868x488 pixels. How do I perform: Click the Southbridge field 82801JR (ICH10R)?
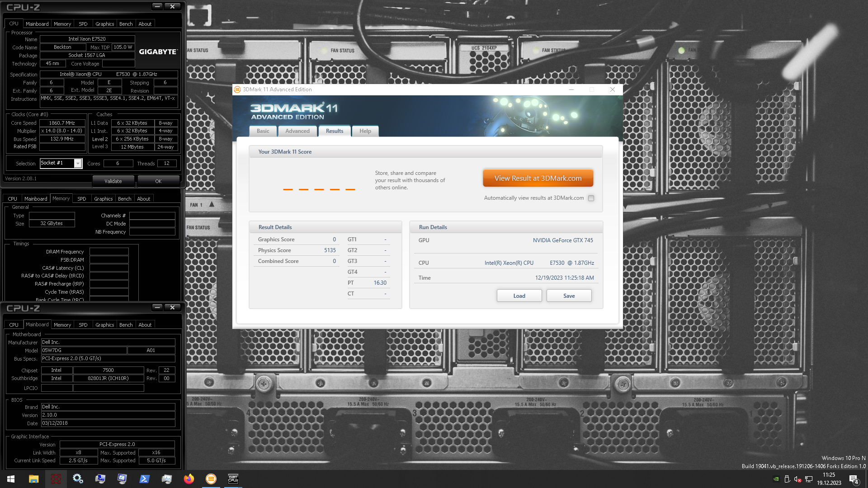click(x=108, y=379)
